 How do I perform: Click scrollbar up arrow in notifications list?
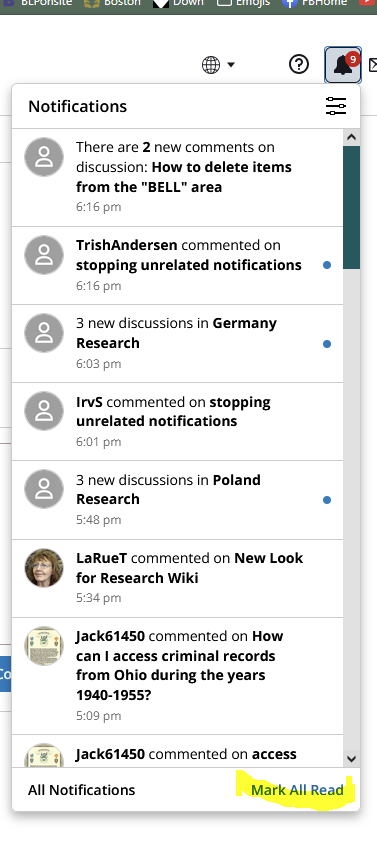(352, 137)
